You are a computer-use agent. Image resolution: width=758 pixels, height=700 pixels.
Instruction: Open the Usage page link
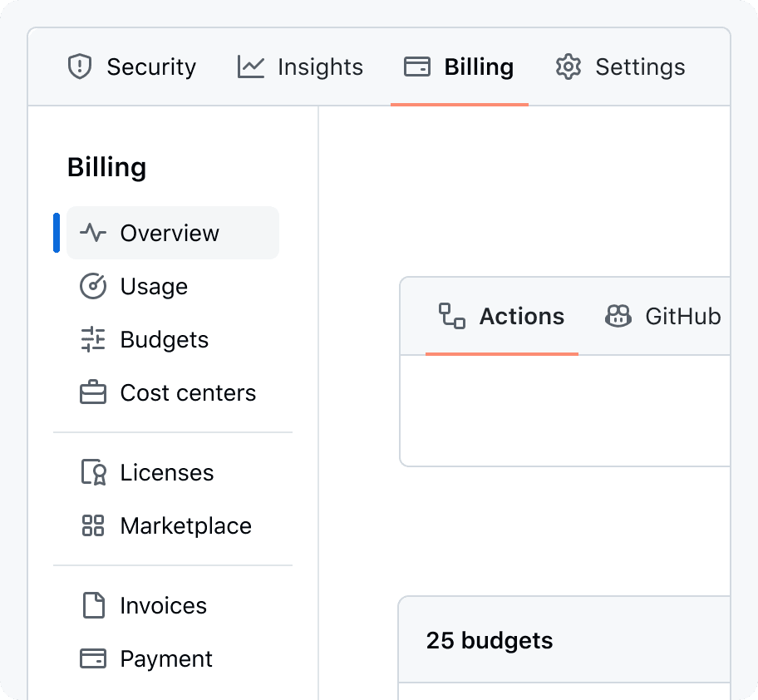[x=154, y=286]
